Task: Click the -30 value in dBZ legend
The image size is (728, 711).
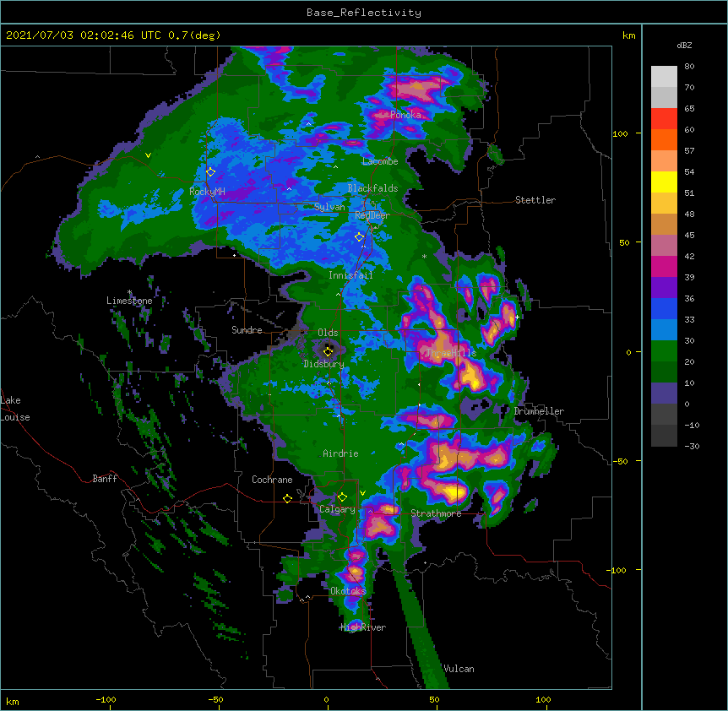Action: click(692, 447)
